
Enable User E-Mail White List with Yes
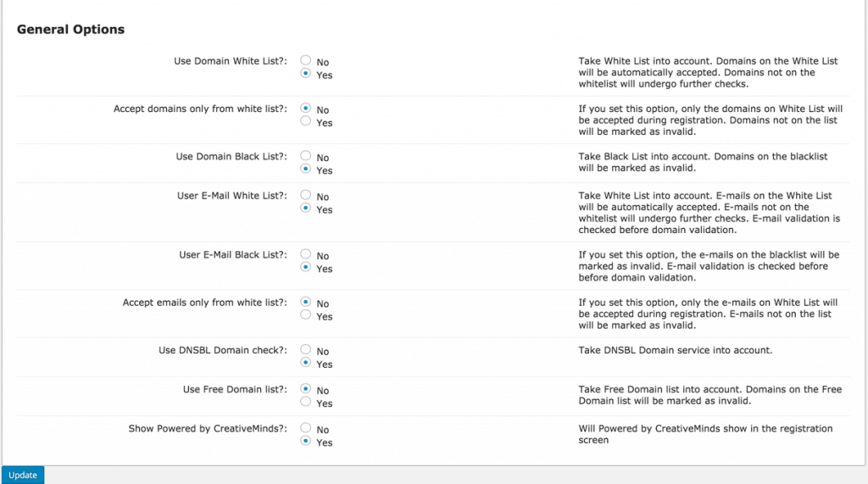pos(306,208)
